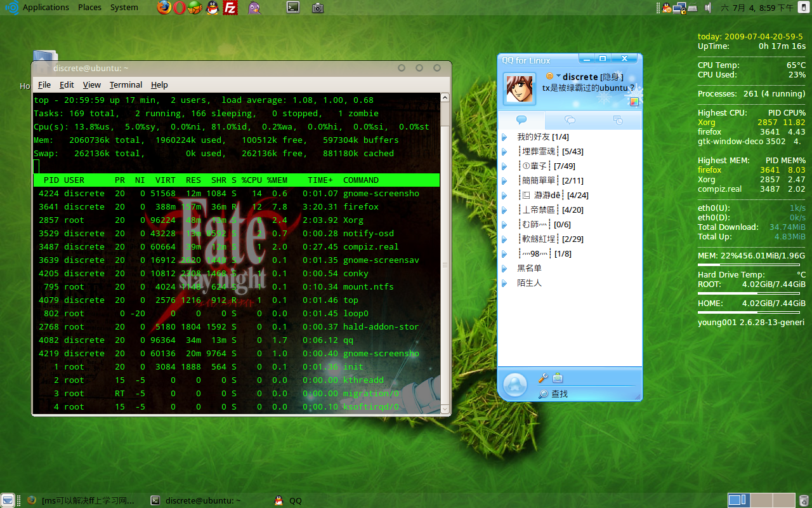812x508 pixels.
Task: Open the Applications panel menu
Action: (46, 8)
